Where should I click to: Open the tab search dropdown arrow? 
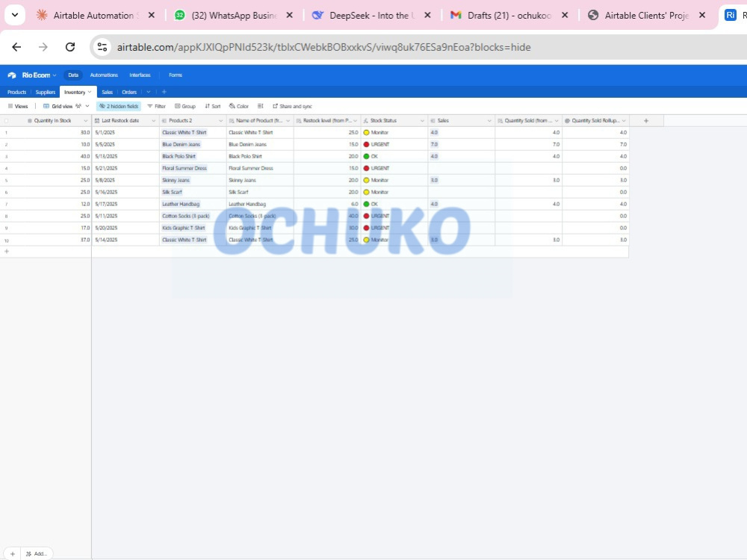pyautogui.click(x=15, y=15)
